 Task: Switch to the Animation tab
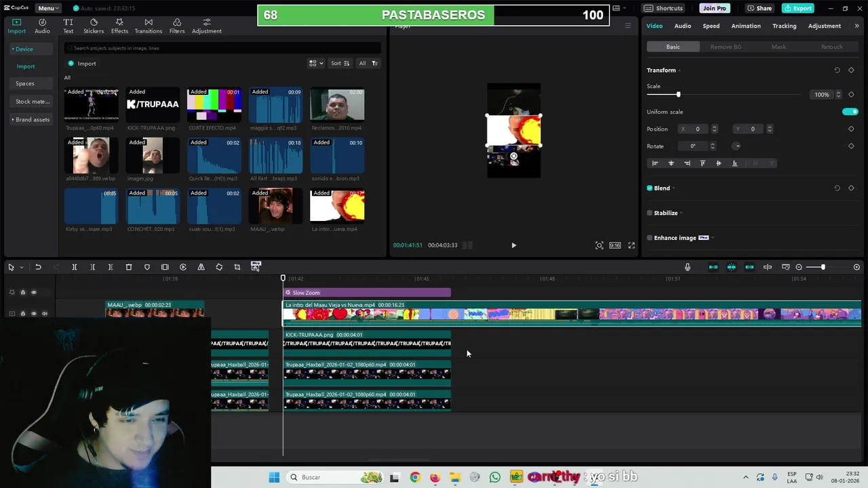tap(746, 26)
